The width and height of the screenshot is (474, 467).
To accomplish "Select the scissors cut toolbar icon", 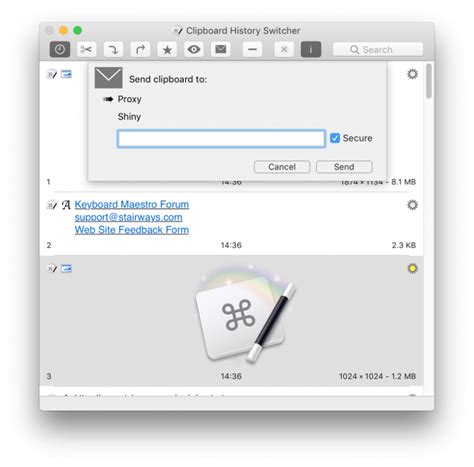I will point(86,50).
